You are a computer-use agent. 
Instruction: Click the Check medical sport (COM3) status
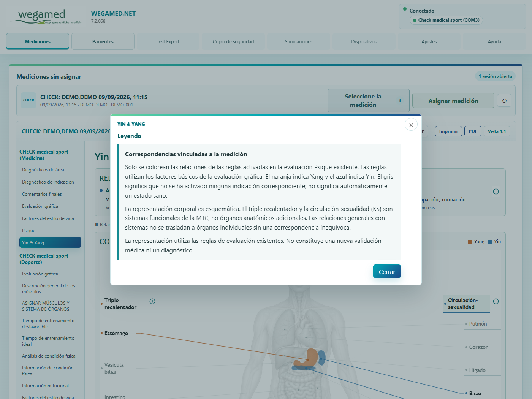point(446,20)
